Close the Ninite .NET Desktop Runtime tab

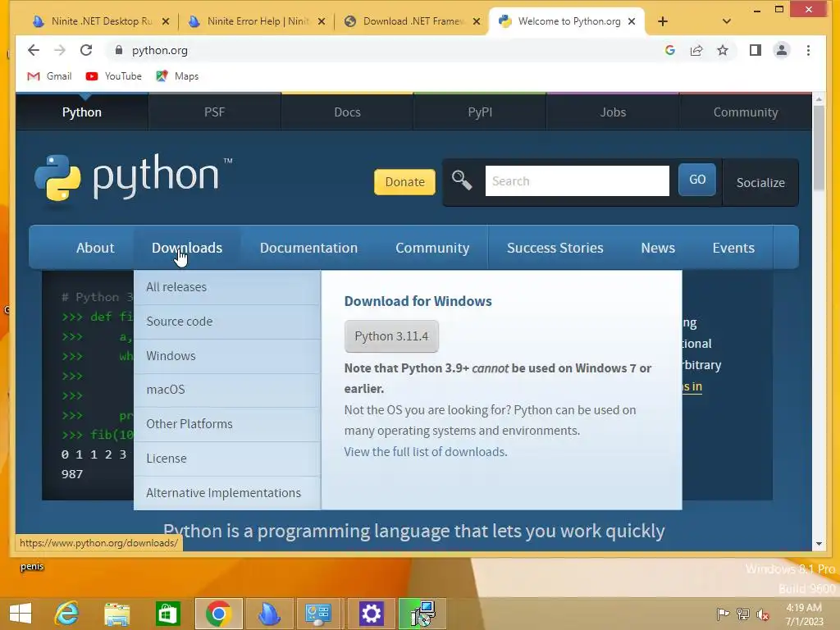click(166, 21)
